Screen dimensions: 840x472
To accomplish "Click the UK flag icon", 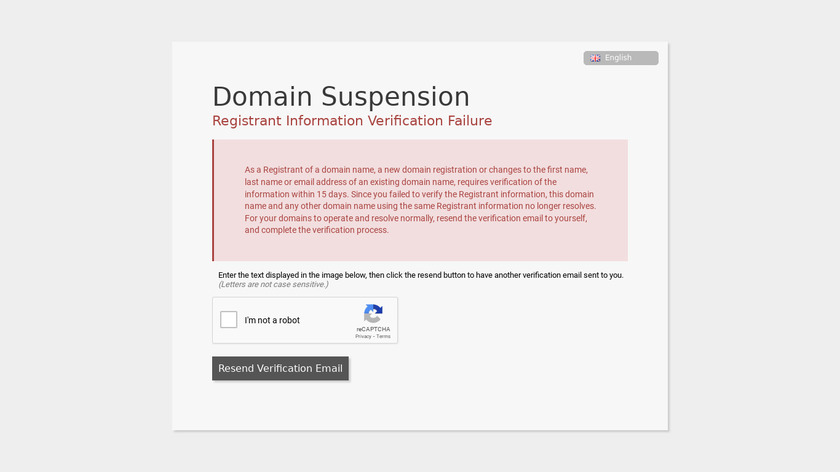I will 595,58.
